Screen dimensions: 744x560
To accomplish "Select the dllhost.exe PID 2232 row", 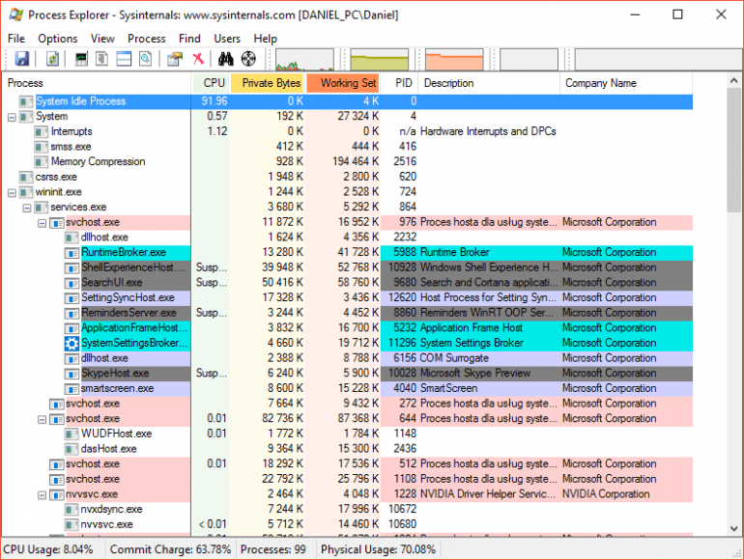I will (x=347, y=238).
